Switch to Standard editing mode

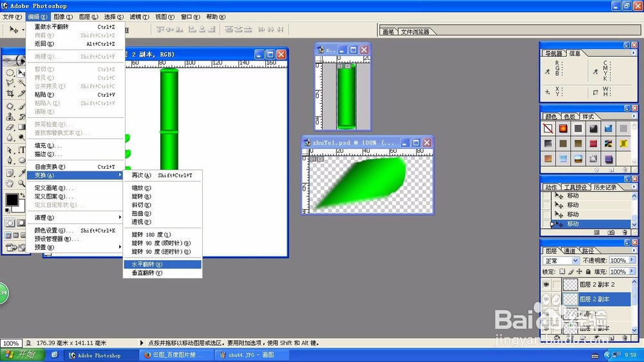tap(10, 223)
